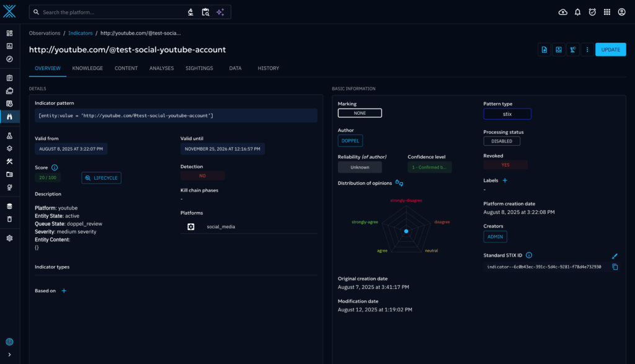Open the Lifecycle button under Score
This screenshot has height=364, width=635.
102,178
